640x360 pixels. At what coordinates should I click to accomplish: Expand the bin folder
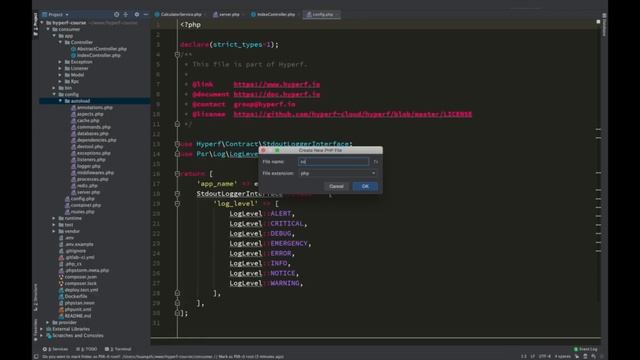[x=54, y=88]
